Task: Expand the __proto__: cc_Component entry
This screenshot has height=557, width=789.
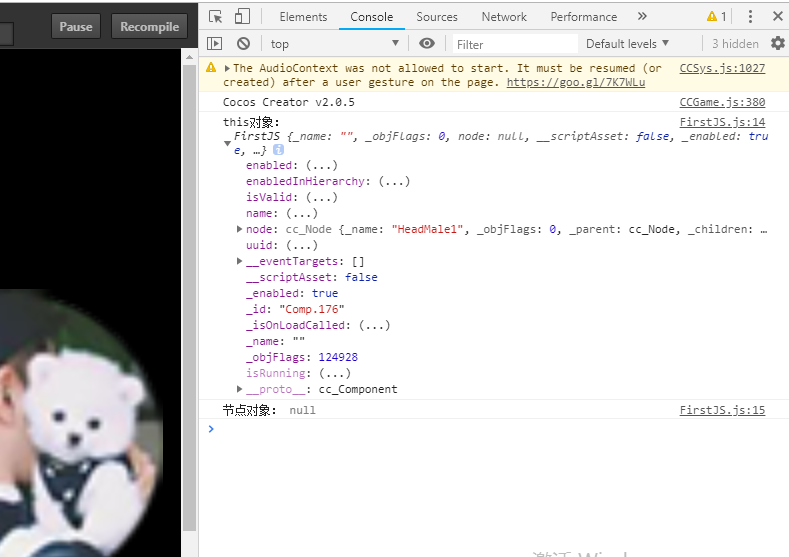Action: tap(240, 389)
